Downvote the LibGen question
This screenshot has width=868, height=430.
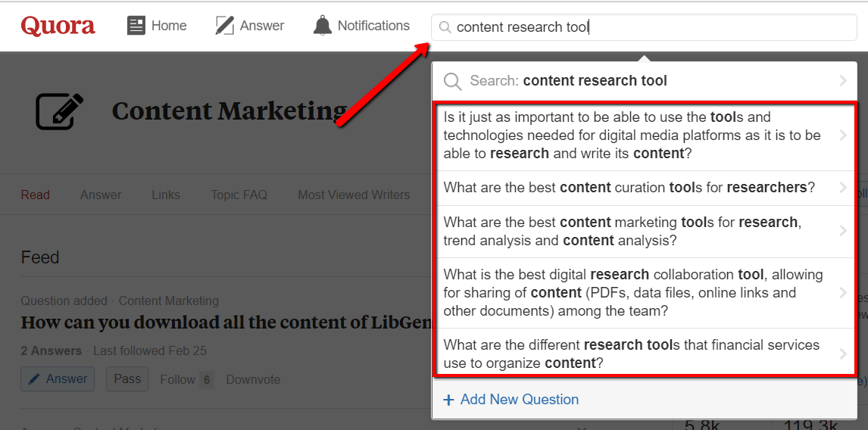coord(253,379)
